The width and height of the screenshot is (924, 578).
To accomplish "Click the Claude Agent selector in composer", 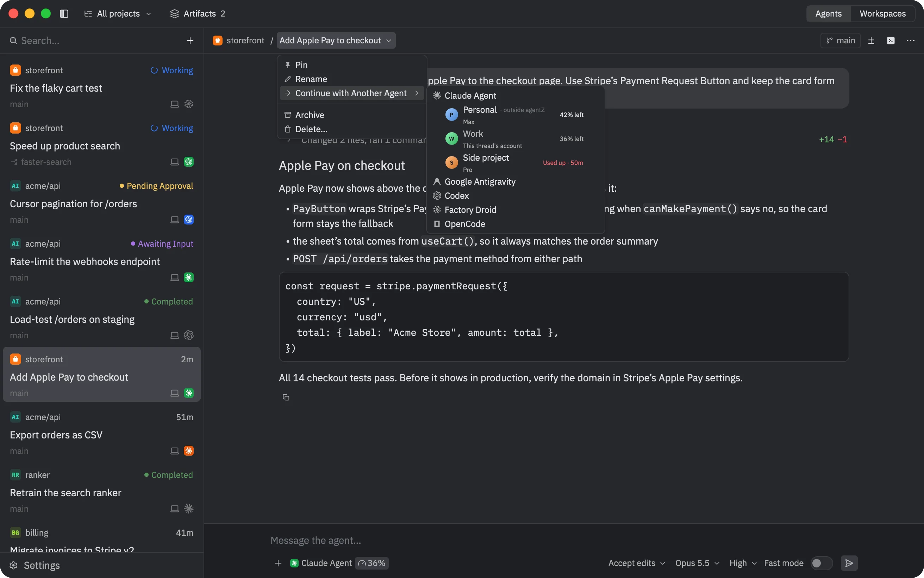I will 321,563.
